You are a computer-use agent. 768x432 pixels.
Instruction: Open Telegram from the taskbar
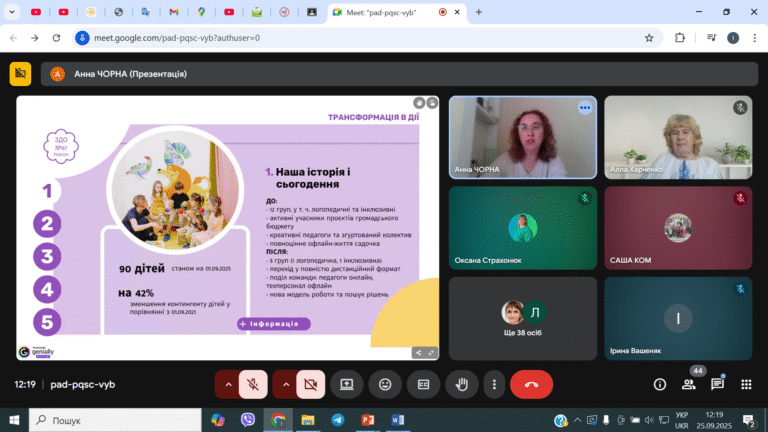coord(337,420)
